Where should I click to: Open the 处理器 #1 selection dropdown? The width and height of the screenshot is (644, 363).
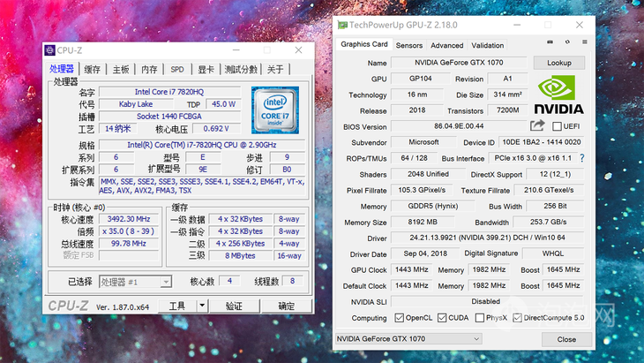[136, 282]
